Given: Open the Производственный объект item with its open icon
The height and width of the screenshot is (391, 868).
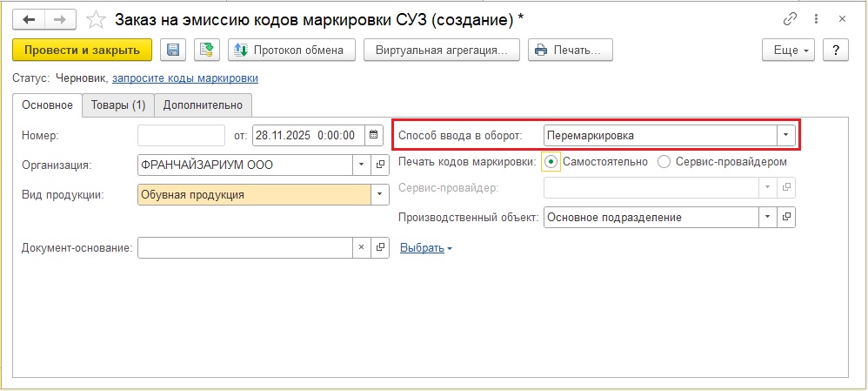Looking at the screenshot, I should coord(786,217).
